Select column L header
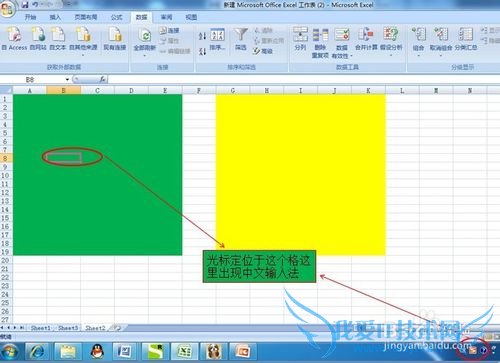This screenshot has height=363, width=500. click(402, 90)
